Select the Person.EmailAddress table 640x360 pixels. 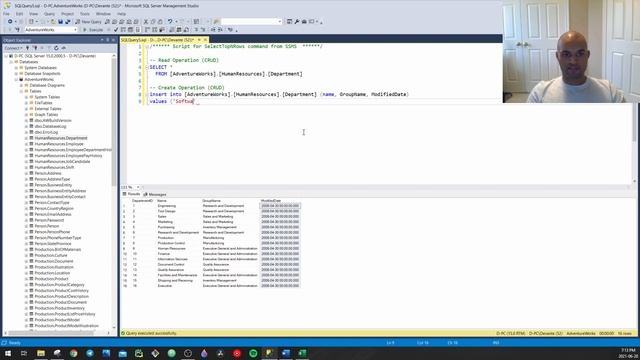click(53, 214)
